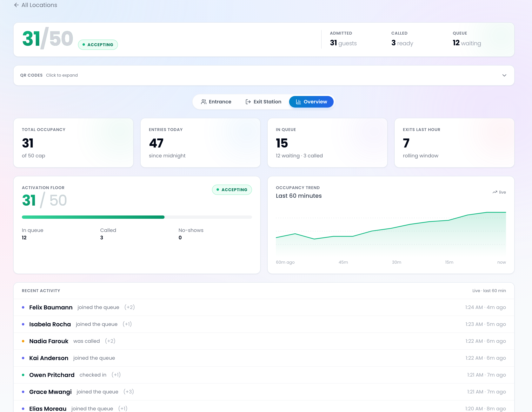Select the Owen Pritchard checked in row

click(x=264, y=375)
